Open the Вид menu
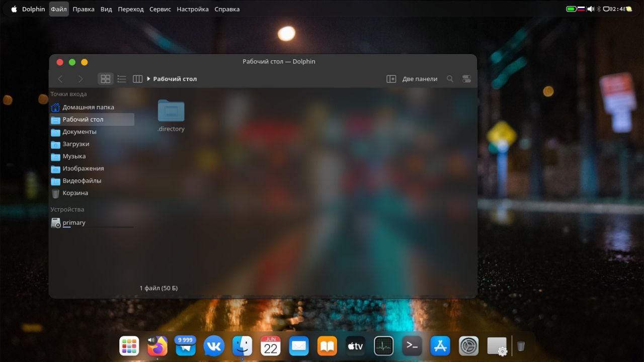644x362 pixels. coord(106,9)
